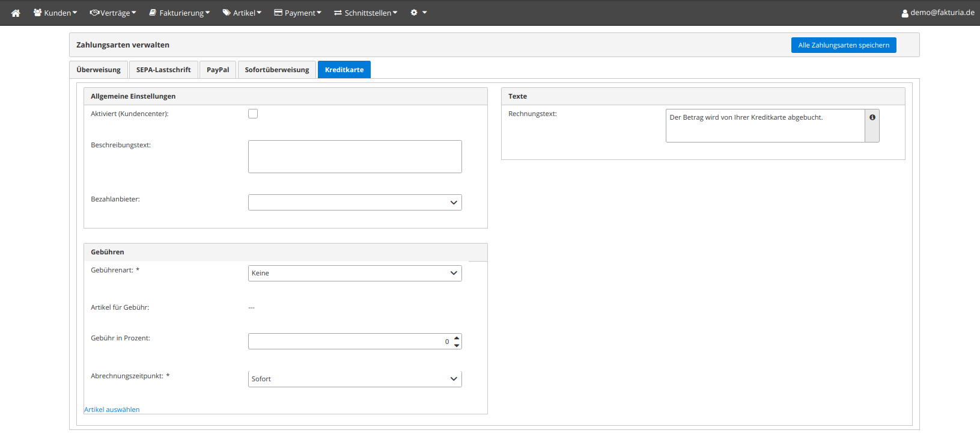Open the Abrechnungszeitpunkt dropdown
This screenshot has height=433, width=980.
(x=355, y=379)
